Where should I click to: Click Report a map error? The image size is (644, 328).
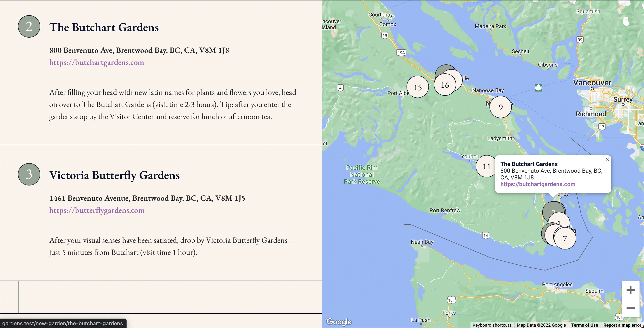tap(622, 325)
